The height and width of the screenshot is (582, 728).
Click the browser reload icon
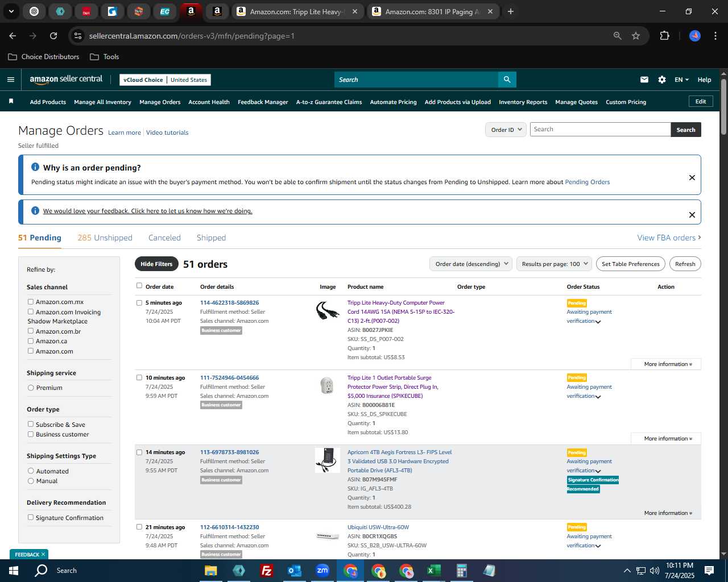click(x=53, y=36)
